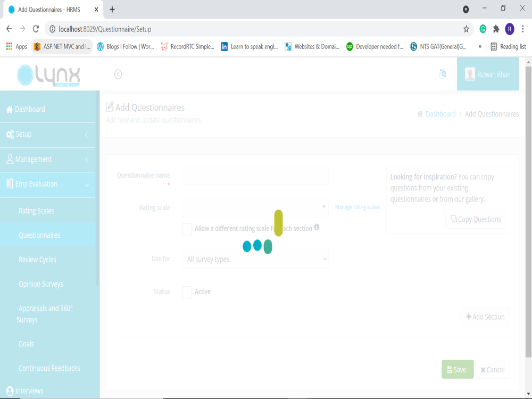Click the sidebar scrollbar thumb

(97, 188)
